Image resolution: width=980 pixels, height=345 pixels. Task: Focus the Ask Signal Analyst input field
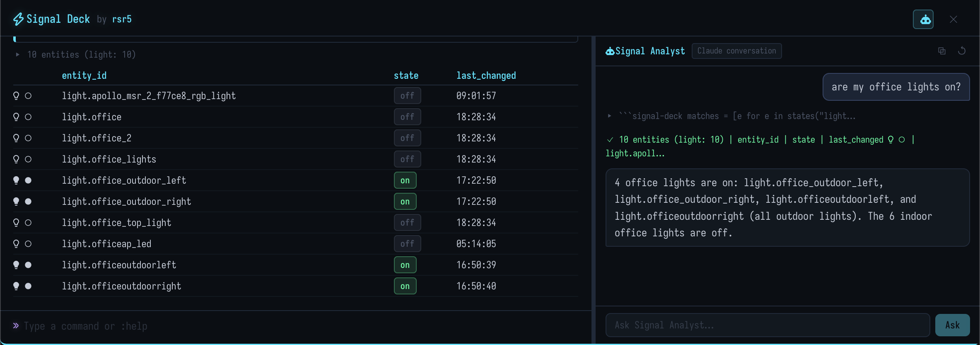pyautogui.click(x=767, y=325)
